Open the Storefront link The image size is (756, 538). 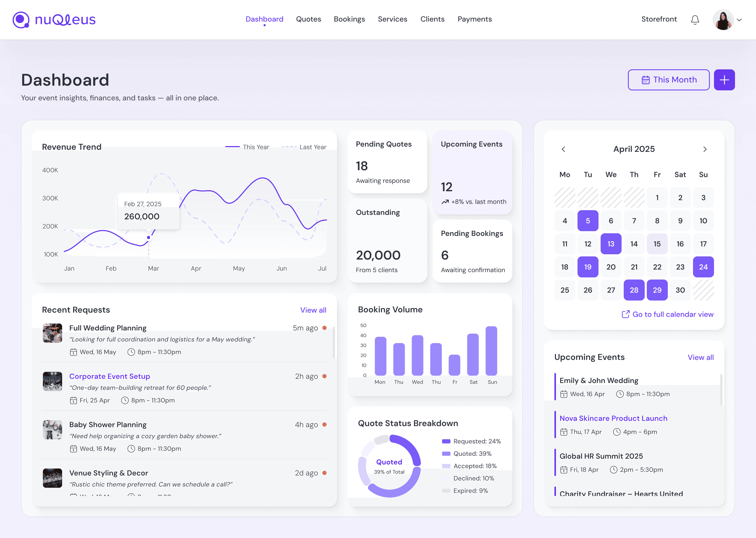659,19
